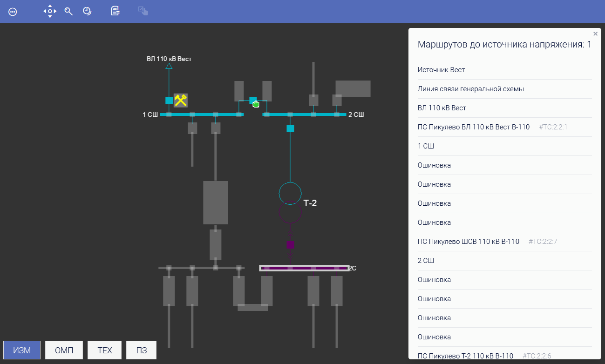
Task: Click the highlighted purple 2С busbar
Action: 304,268
